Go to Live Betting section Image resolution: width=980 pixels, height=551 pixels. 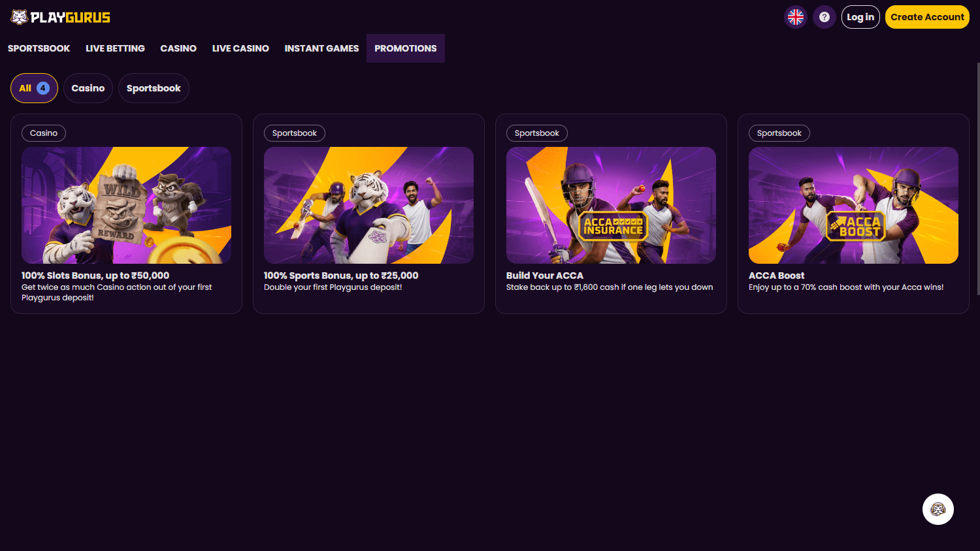115,48
